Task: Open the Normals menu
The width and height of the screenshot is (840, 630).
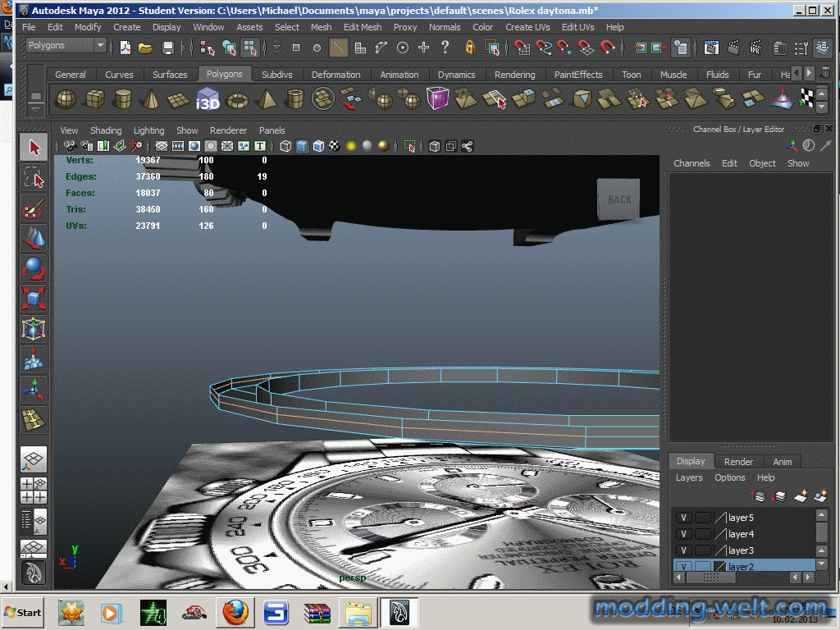Action: tap(445, 27)
